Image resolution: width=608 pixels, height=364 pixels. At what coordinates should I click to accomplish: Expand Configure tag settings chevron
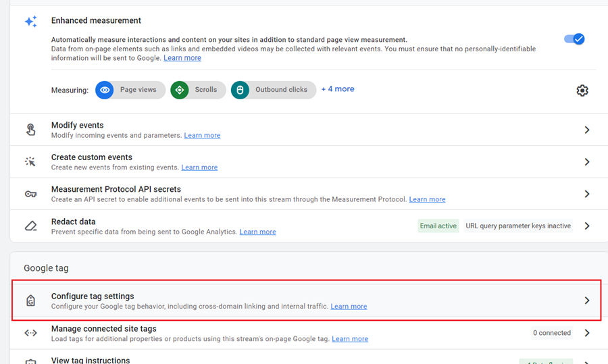[x=586, y=301]
